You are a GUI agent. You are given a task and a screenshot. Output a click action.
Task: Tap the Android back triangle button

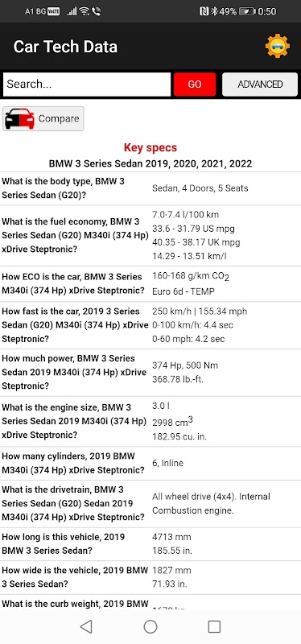(x=86, y=626)
